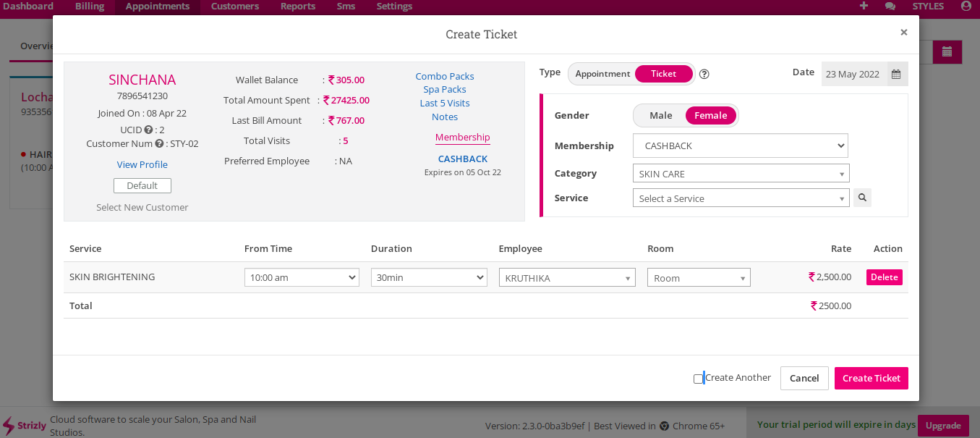Change the Duration dropdown from 30min
This screenshot has width=980, height=438.
click(429, 277)
